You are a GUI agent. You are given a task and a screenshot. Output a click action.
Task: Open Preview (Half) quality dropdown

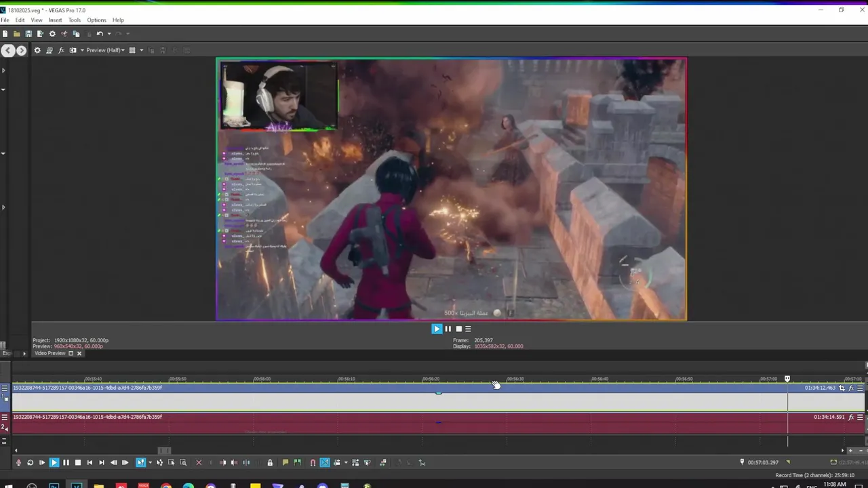pyautogui.click(x=105, y=50)
